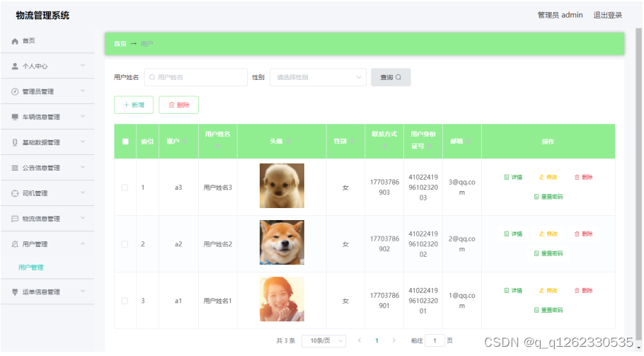Viewport: 644px width, 356px height.
Task: Click sort icon on 账户 column header
Action: pos(185,142)
